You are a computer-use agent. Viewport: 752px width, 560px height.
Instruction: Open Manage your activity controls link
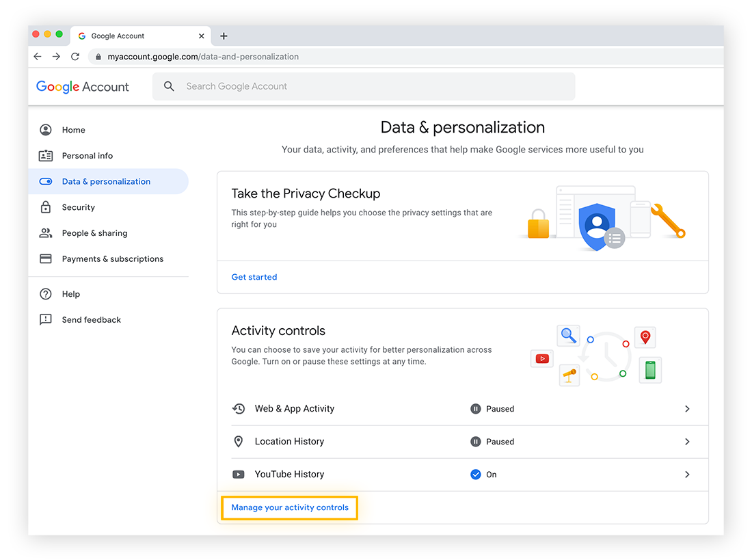(x=289, y=507)
